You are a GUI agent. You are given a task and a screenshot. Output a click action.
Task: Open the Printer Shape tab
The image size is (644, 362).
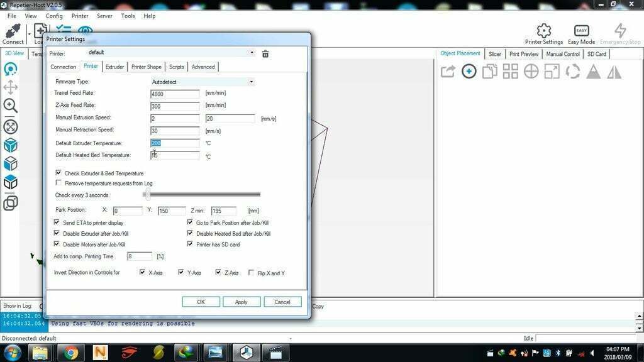click(x=146, y=67)
